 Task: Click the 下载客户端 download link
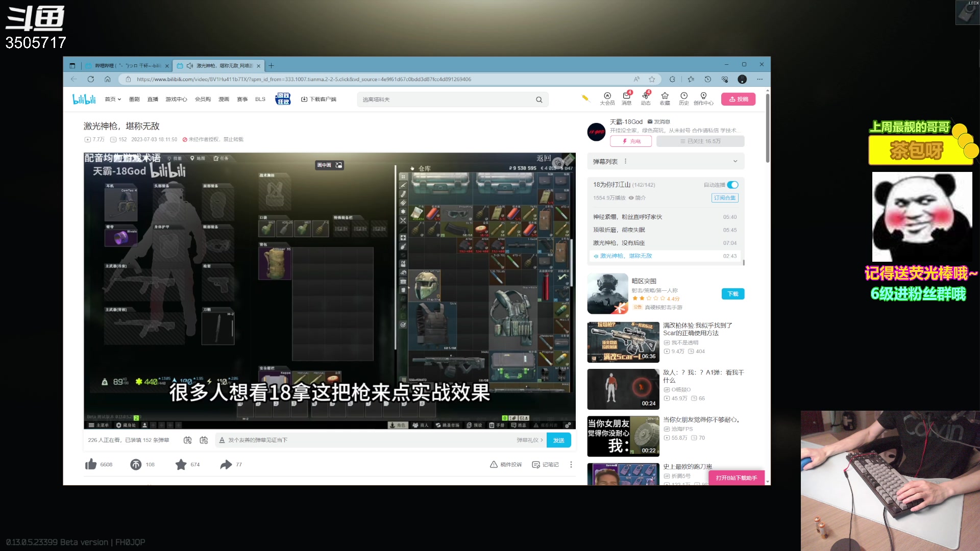[x=319, y=99]
